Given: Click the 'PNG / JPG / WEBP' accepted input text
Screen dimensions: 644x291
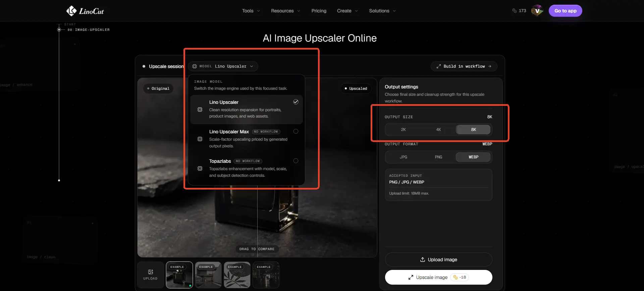Looking at the screenshot, I should pyautogui.click(x=407, y=182).
